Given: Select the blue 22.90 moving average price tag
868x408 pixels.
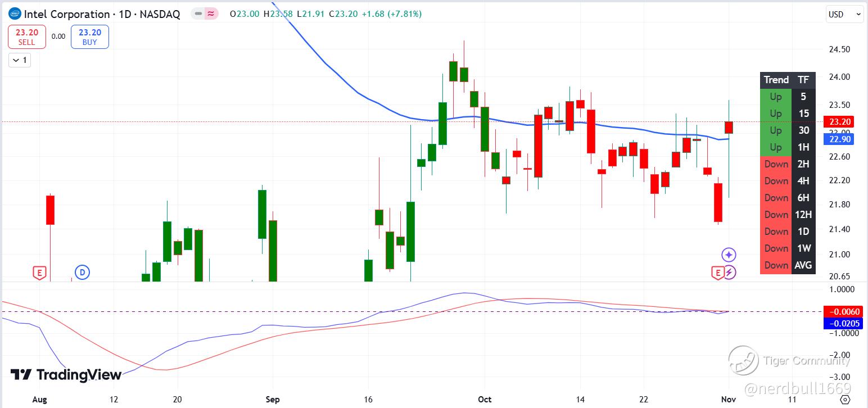Looking at the screenshot, I should click(x=838, y=139).
